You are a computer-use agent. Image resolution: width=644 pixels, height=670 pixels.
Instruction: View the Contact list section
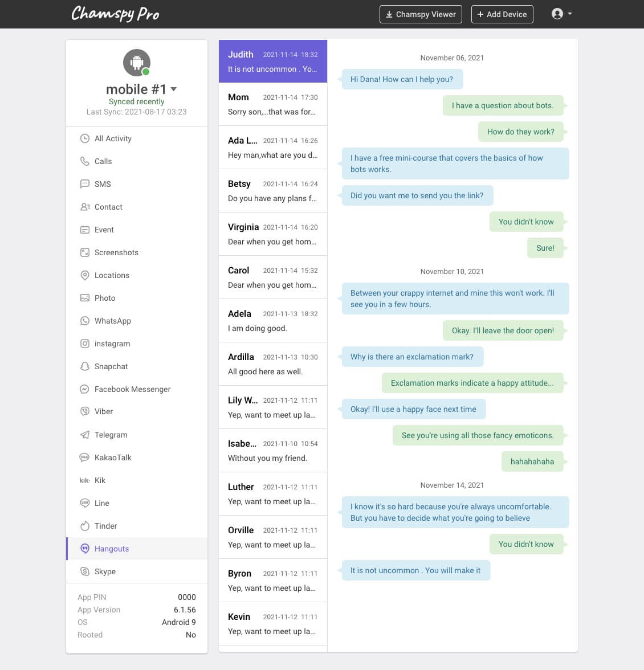(137, 207)
